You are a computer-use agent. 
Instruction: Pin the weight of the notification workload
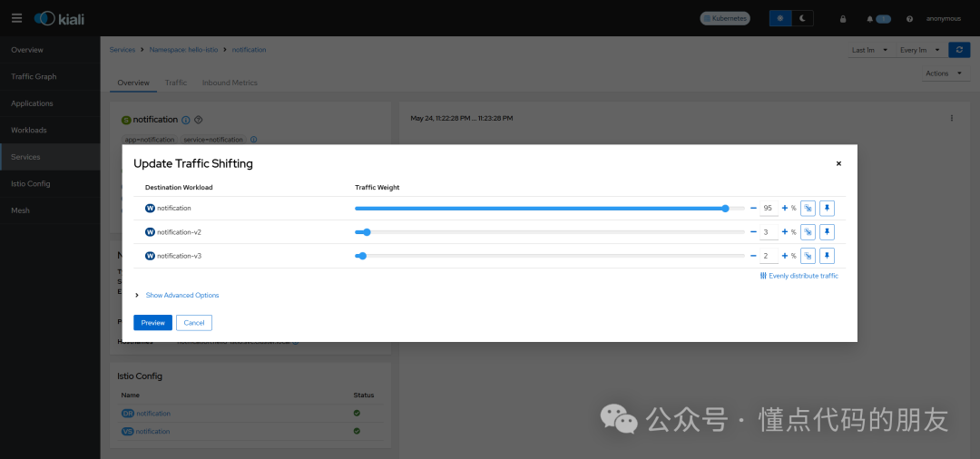tap(827, 208)
